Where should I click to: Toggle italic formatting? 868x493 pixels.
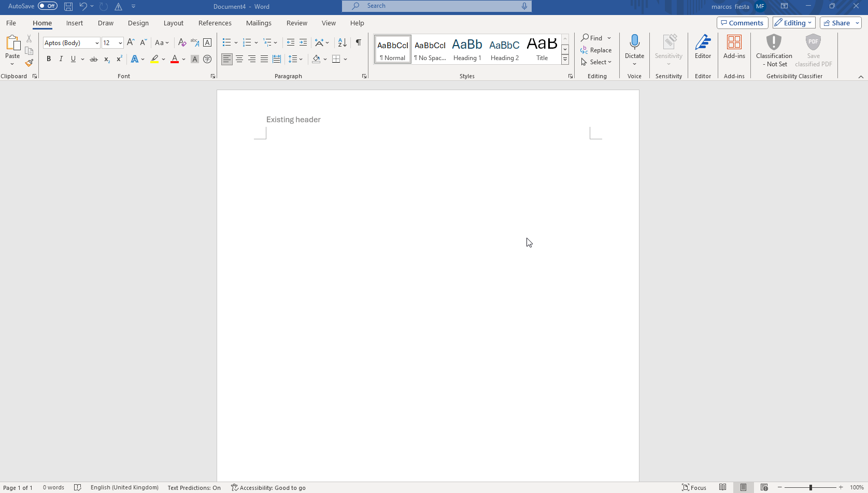61,59
